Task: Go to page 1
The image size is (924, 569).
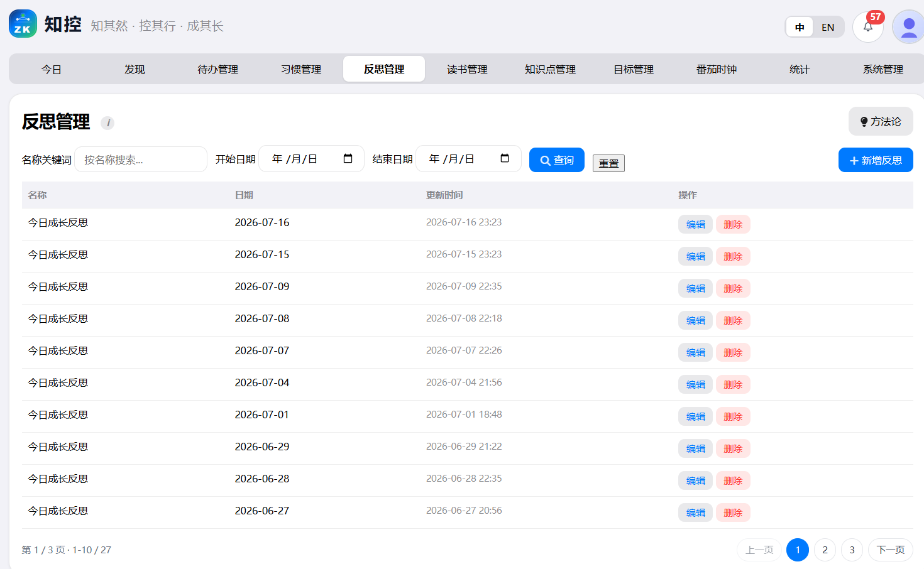Action: [x=798, y=550]
